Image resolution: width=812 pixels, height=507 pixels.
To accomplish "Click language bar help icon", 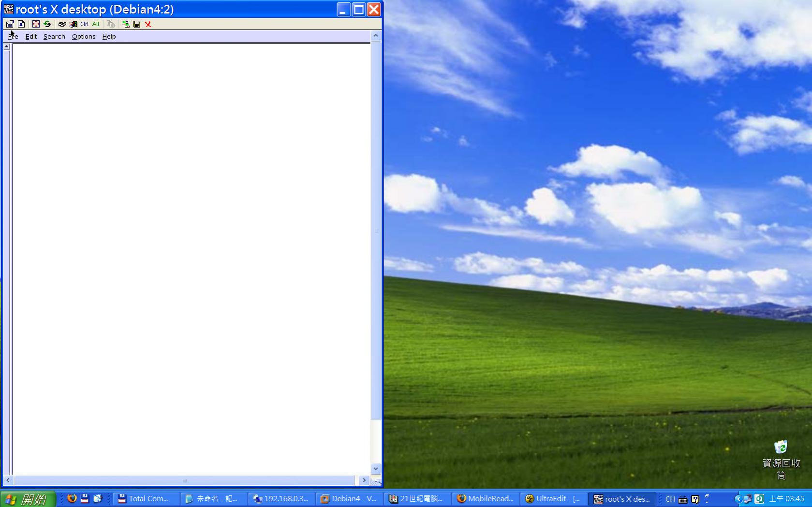I will 695,499.
